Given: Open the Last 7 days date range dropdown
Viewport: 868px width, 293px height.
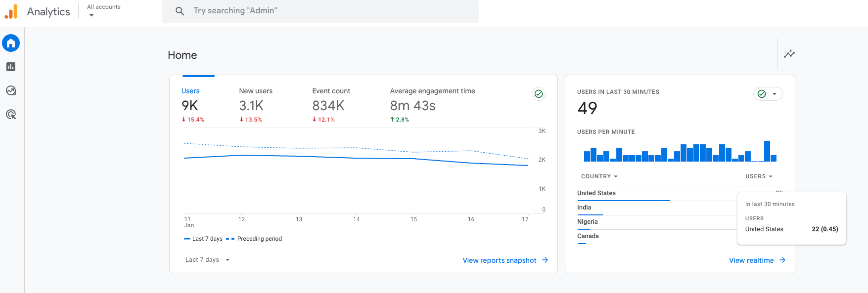Looking at the screenshot, I should [207, 260].
